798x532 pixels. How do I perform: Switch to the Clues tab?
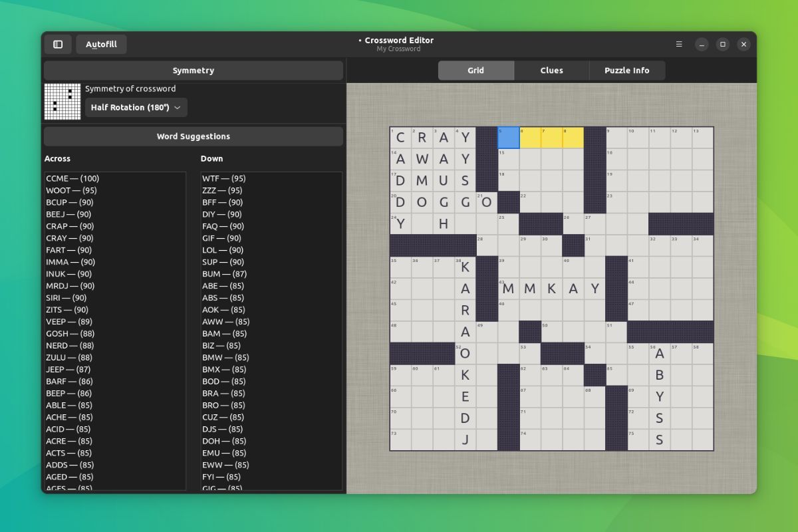[551, 70]
